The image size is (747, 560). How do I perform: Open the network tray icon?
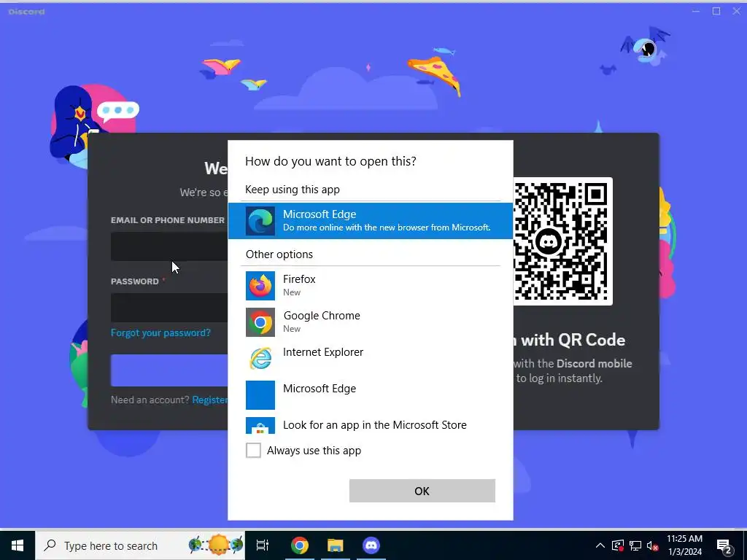pos(635,545)
